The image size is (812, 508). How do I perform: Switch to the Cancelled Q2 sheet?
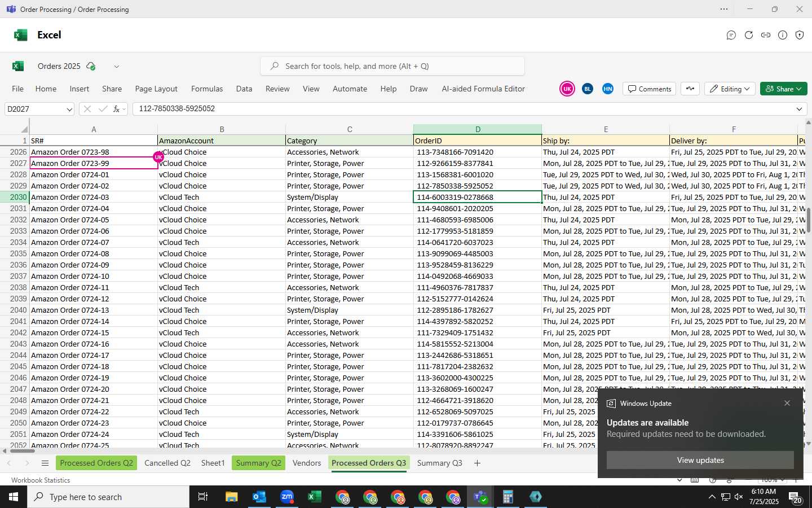pyautogui.click(x=167, y=463)
